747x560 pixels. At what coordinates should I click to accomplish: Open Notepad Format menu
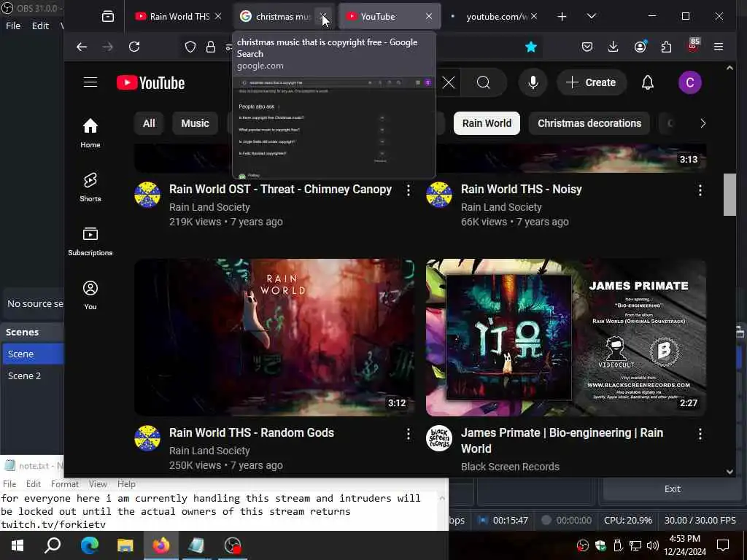65,484
